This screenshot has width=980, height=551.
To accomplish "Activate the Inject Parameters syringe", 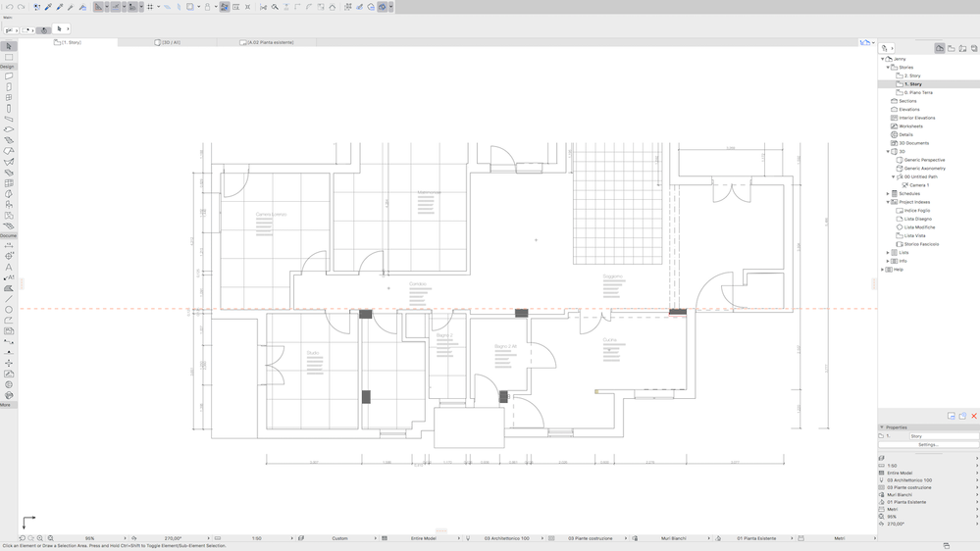I will coord(60,7).
